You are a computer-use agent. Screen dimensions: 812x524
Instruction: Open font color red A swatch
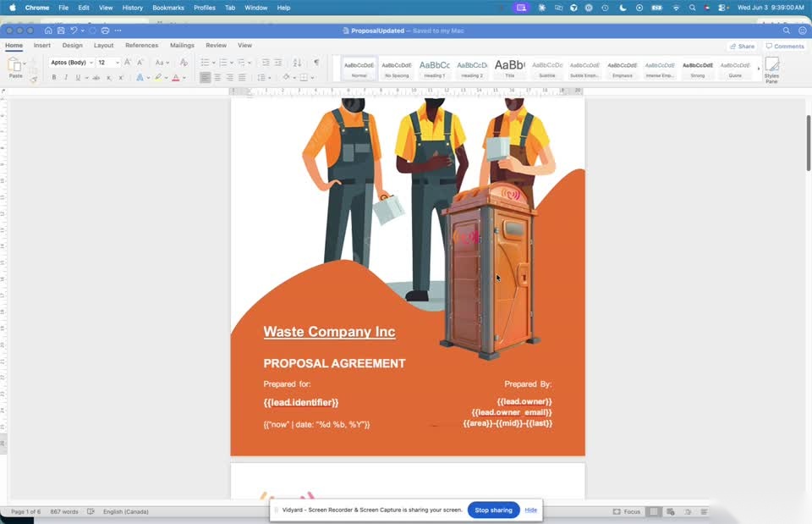pyautogui.click(x=176, y=78)
